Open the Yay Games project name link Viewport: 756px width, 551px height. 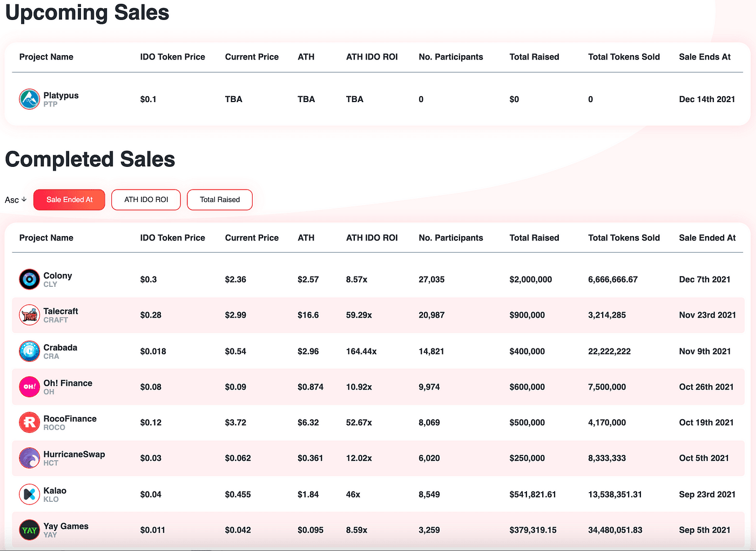click(x=66, y=526)
